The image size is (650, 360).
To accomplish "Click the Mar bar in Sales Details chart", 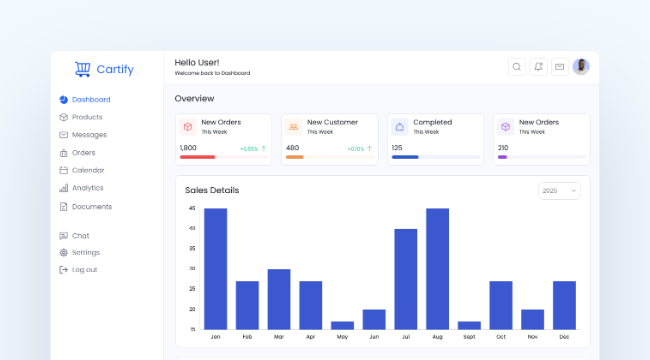I will tap(279, 299).
